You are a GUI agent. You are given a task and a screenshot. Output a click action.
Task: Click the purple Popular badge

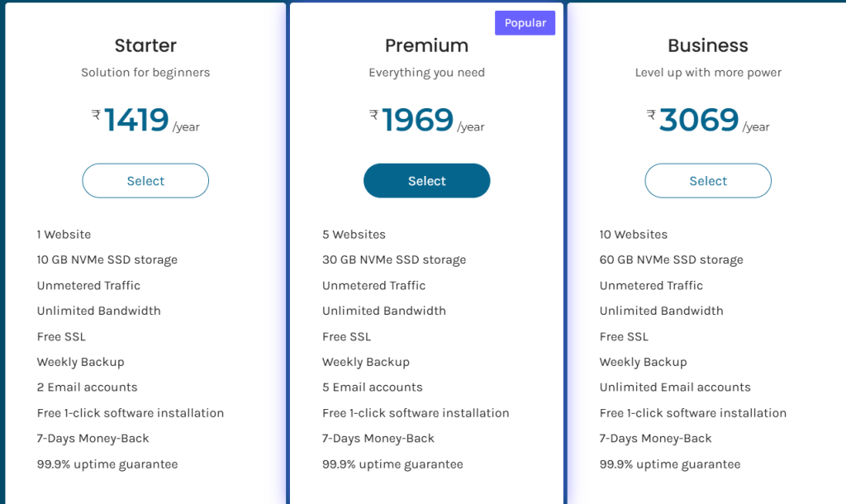click(525, 23)
